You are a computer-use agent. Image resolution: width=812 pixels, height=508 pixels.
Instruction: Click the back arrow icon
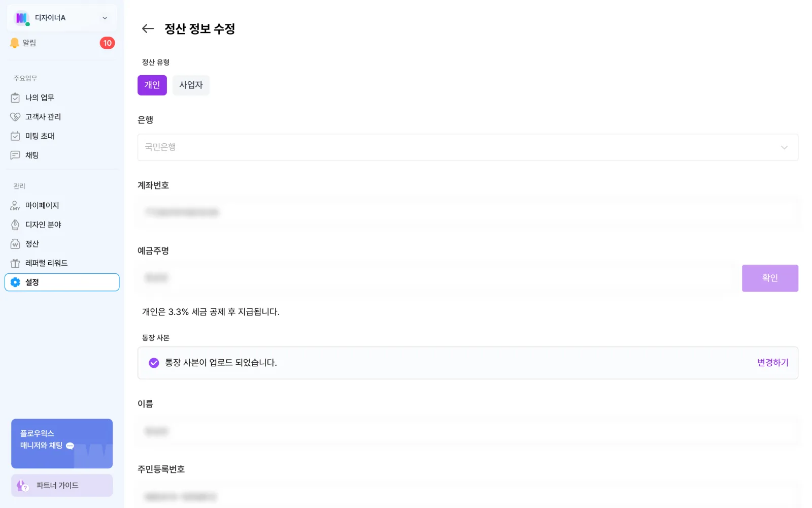coord(148,29)
